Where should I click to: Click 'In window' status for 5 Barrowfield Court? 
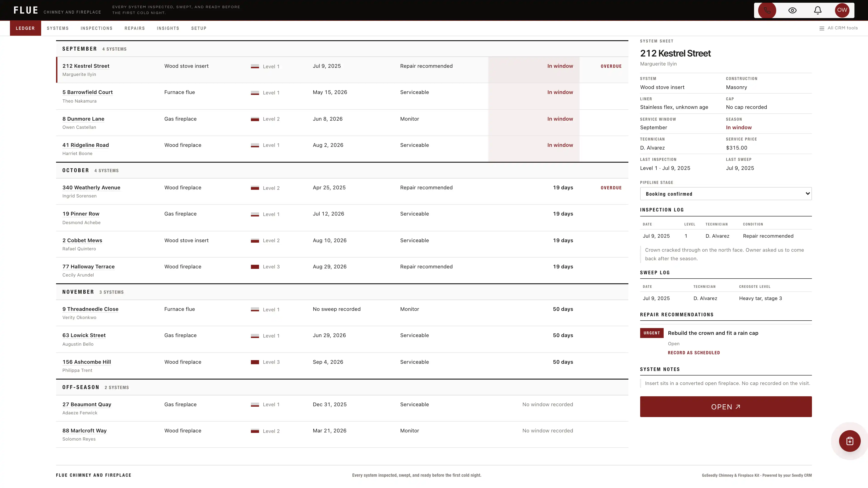(560, 92)
